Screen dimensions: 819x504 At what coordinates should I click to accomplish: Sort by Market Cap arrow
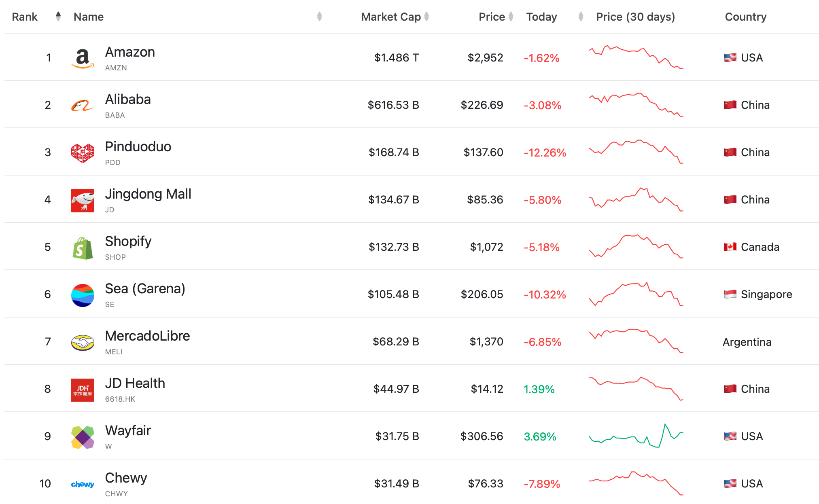(426, 17)
